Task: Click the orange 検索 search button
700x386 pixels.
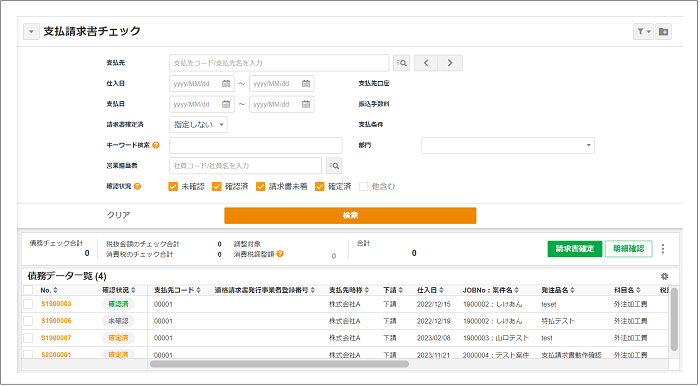Action: [350, 216]
